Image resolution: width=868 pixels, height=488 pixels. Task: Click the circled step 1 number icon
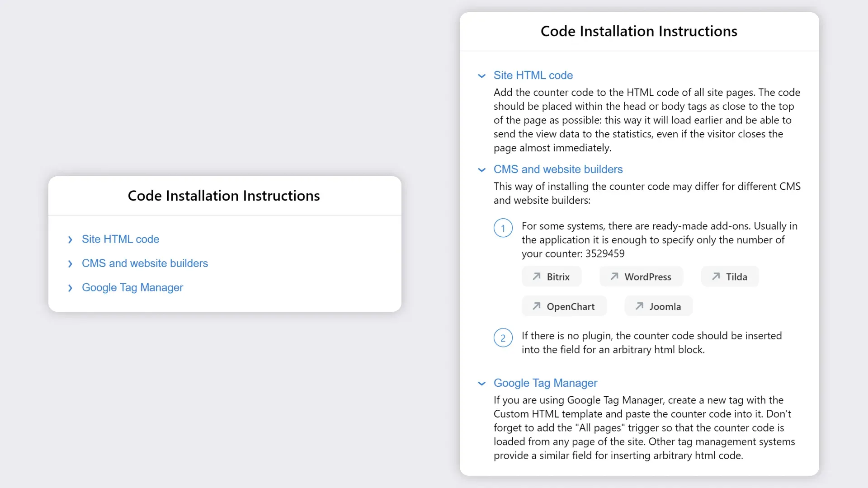(x=503, y=228)
